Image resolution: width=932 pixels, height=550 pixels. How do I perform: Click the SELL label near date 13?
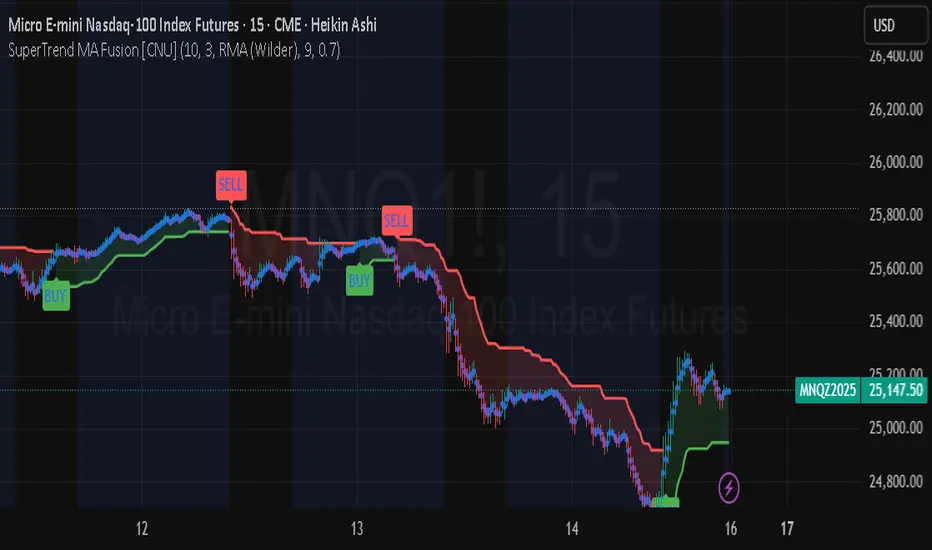pos(396,221)
